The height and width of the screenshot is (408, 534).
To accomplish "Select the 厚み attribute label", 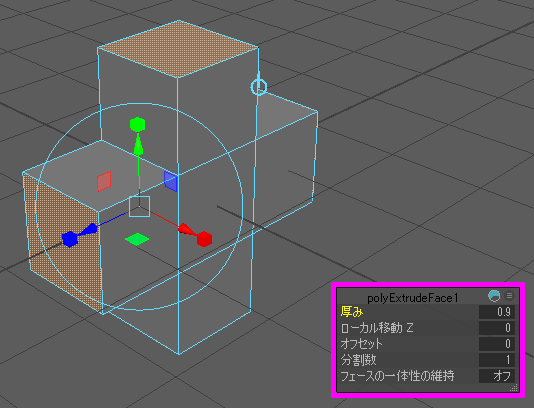I will pyautogui.click(x=352, y=312).
